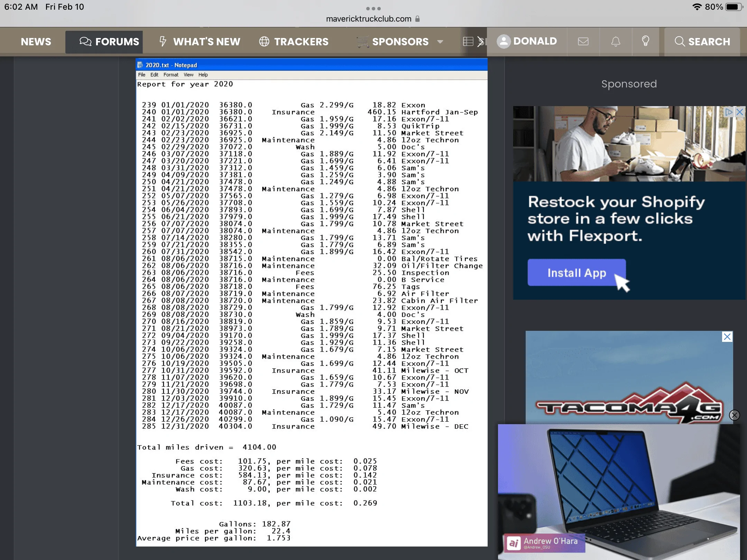The height and width of the screenshot is (560, 747).
Task: Click the user avatar icon
Action: (504, 41)
